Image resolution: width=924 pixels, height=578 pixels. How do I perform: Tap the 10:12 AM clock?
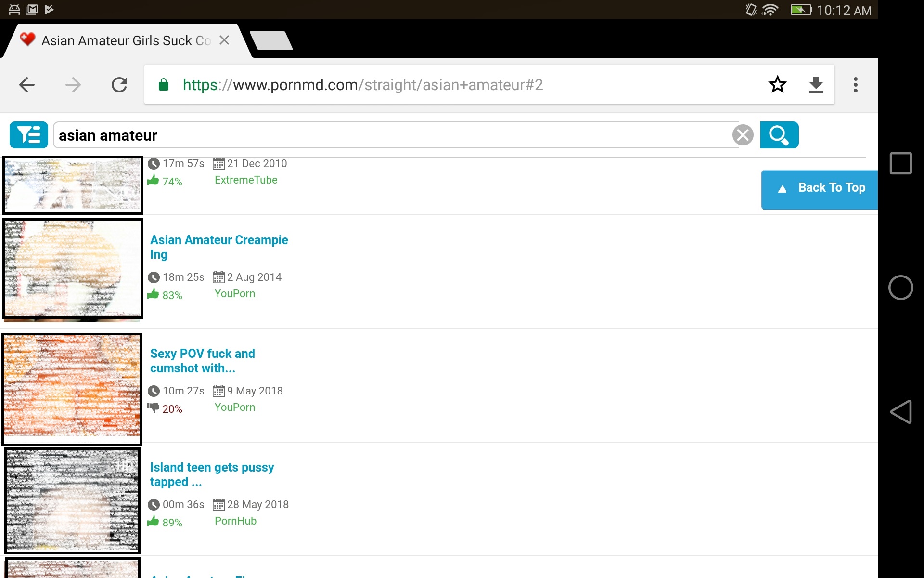click(x=844, y=10)
